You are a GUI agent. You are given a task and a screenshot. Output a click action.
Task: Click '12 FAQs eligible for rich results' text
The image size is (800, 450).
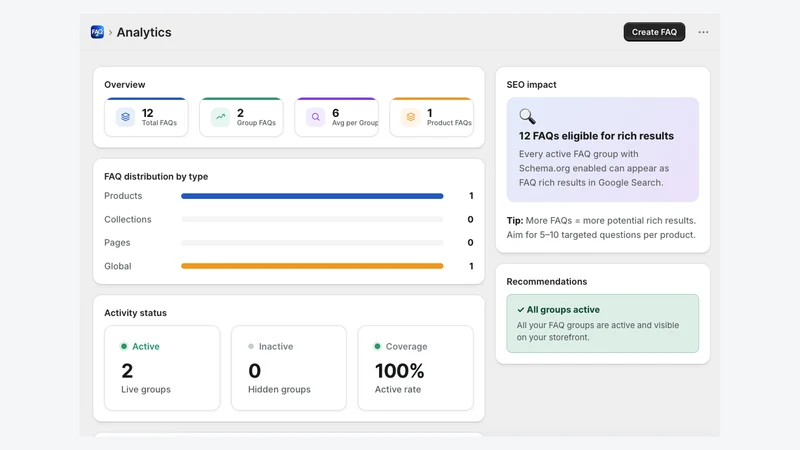pyautogui.click(x=596, y=136)
